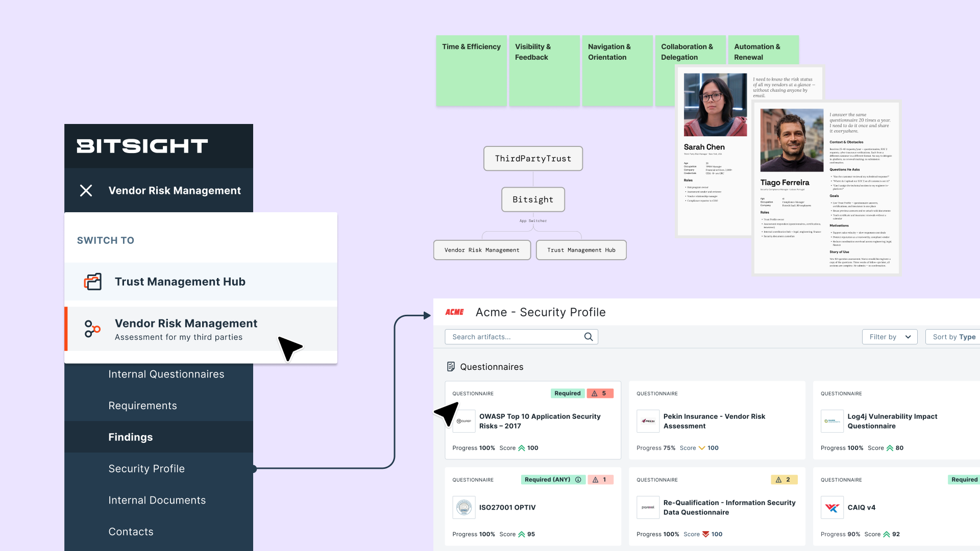Select the Automation & Renewal sticky note
This screenshot has height=551, width=980.
(763, 49)
